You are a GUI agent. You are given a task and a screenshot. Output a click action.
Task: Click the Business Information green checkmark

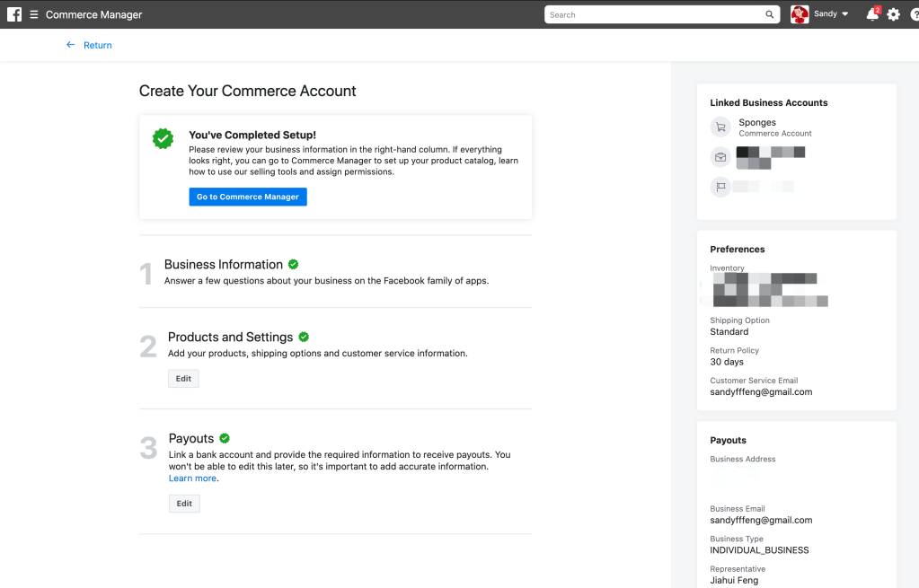[x=294, y=264]
